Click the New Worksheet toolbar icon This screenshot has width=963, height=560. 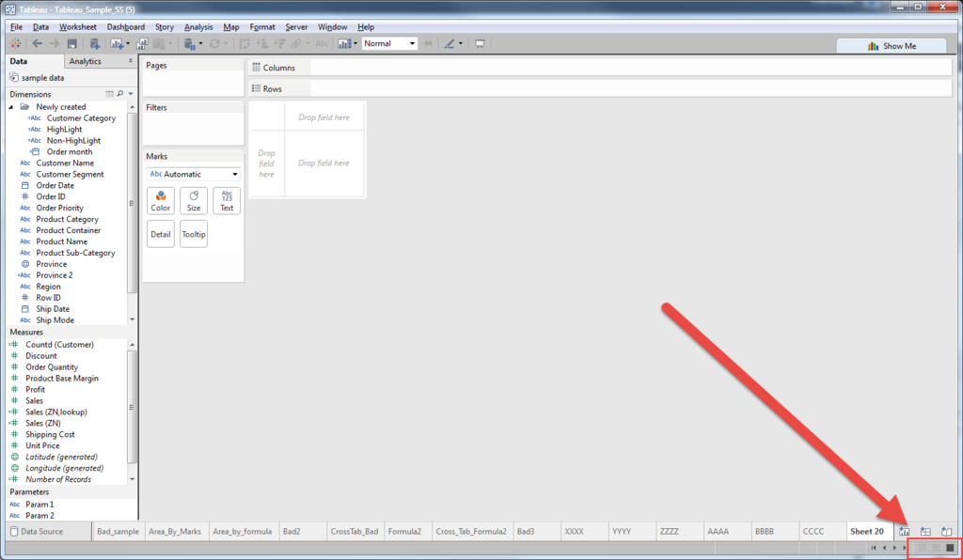coord(116,43)
